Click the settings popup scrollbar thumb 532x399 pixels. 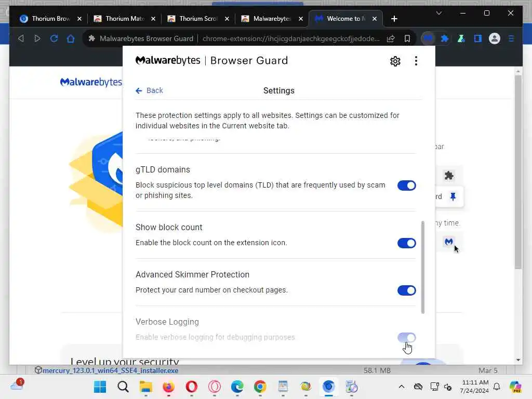pyautogui.click(x=423, y=268)
